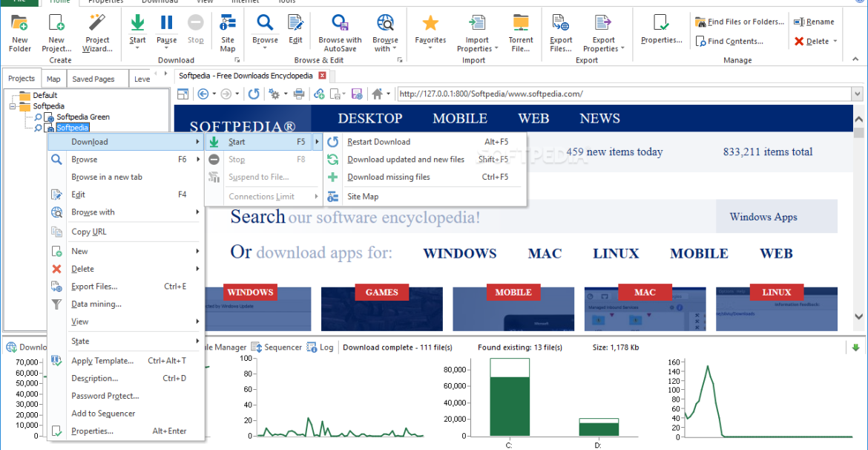
Task: Toggle full-window browser view icon
Action: [183, 94]
